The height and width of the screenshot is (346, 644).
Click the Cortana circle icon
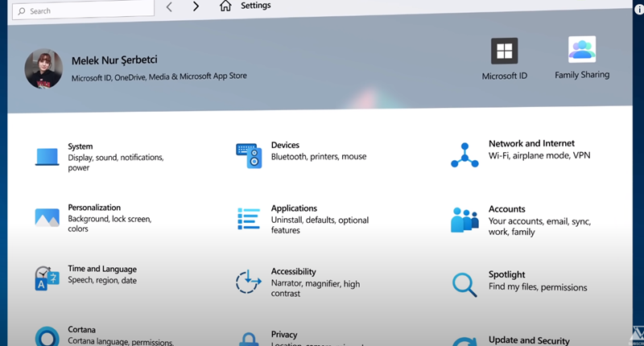click(47, 336)
